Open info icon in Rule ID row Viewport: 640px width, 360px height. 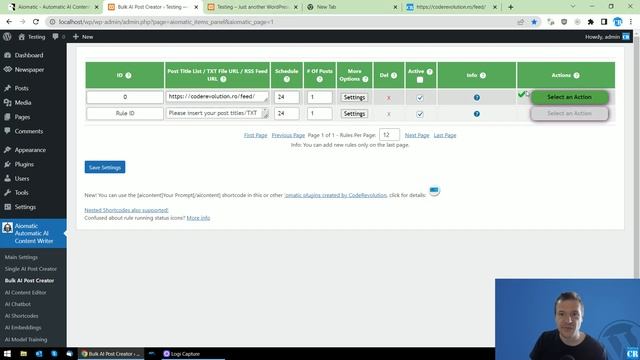(477, 114)
